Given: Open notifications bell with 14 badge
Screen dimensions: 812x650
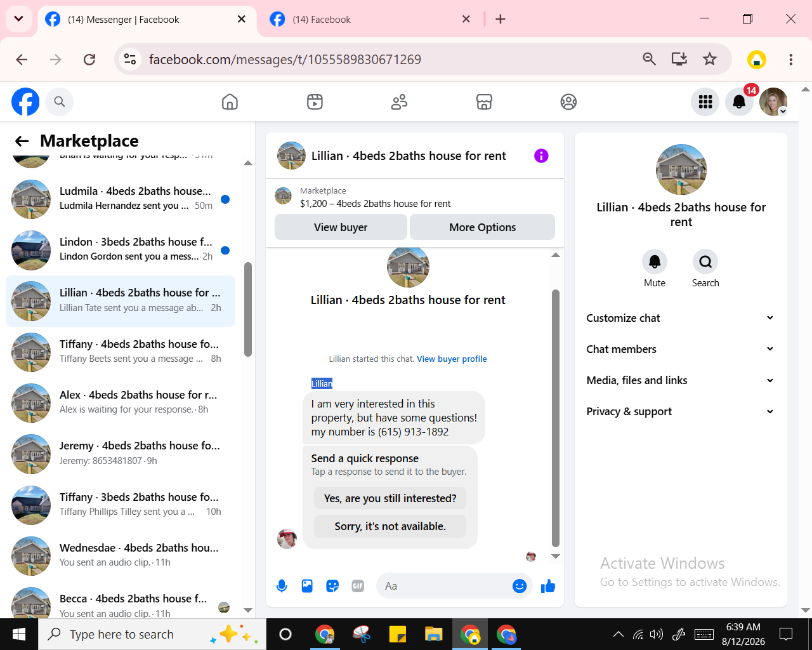Looking at the screenshot, I should (739, 102).
